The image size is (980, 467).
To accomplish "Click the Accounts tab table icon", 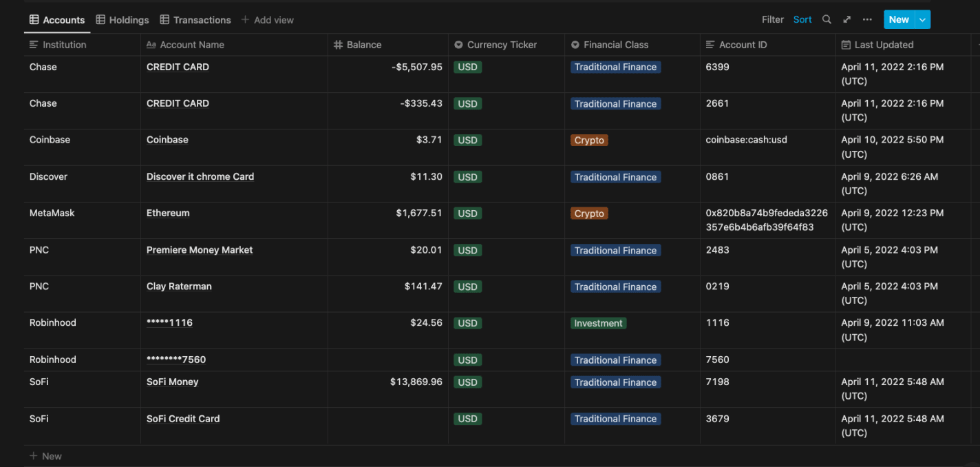I will click(x=34, y=20).
